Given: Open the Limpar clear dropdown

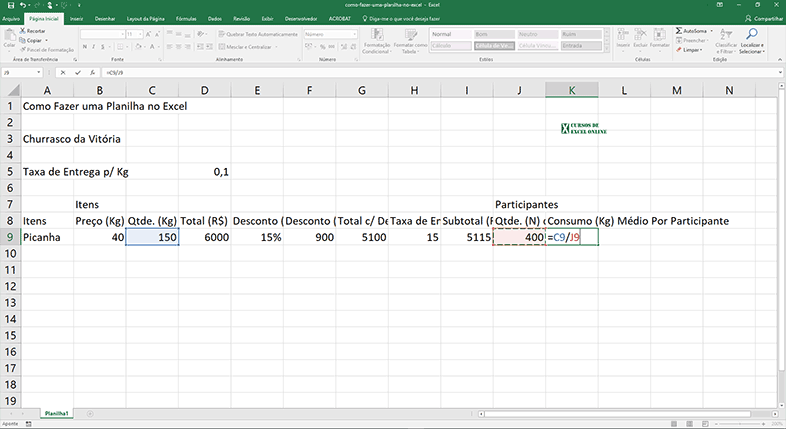Looking at the screenshot, I should click(689, 50).
